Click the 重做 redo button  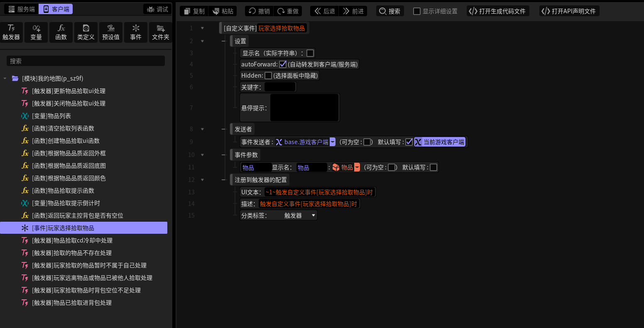click(288, 11)
